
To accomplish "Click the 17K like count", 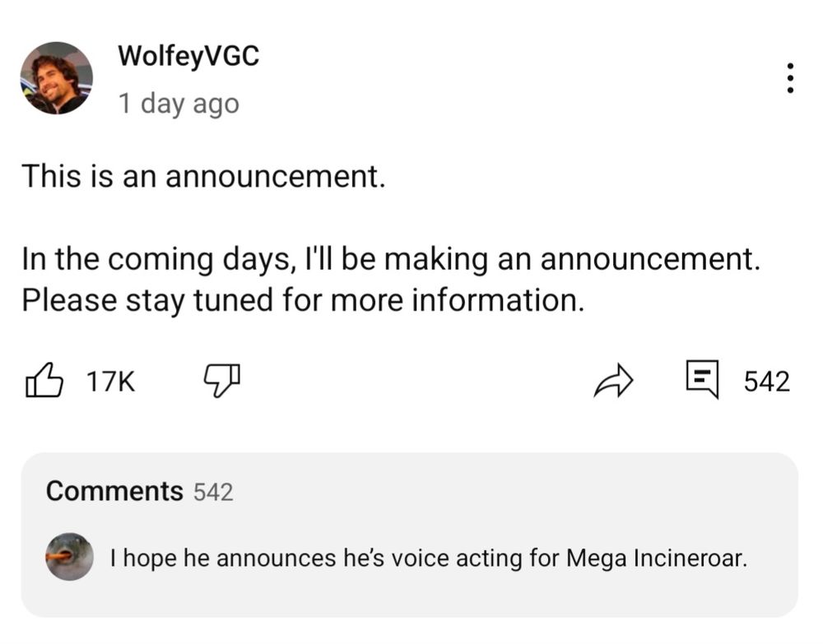I will pyautogui.click(x=111, y=382).
